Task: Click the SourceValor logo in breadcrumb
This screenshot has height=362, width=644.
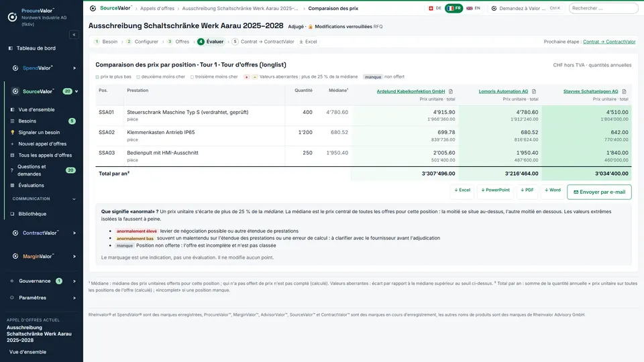Action: point(93,8)
